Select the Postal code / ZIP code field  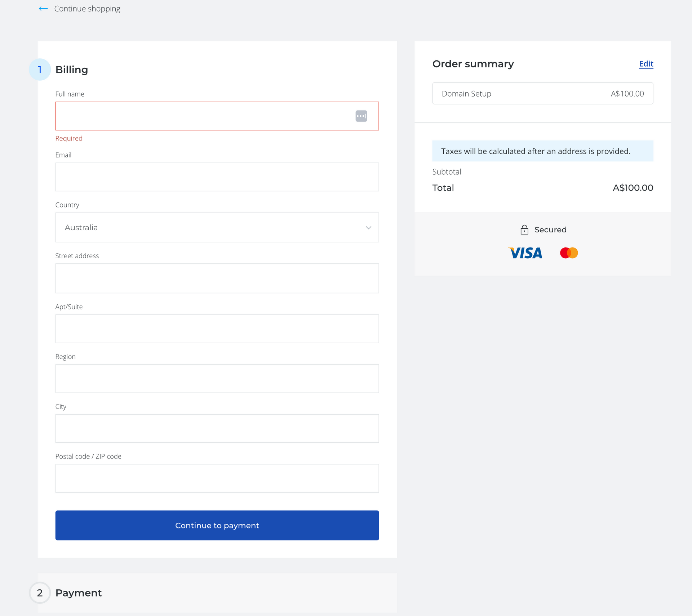point(217,478)
